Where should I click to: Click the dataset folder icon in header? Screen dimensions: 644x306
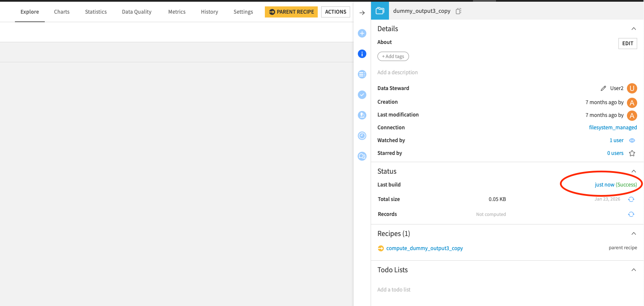380,11
